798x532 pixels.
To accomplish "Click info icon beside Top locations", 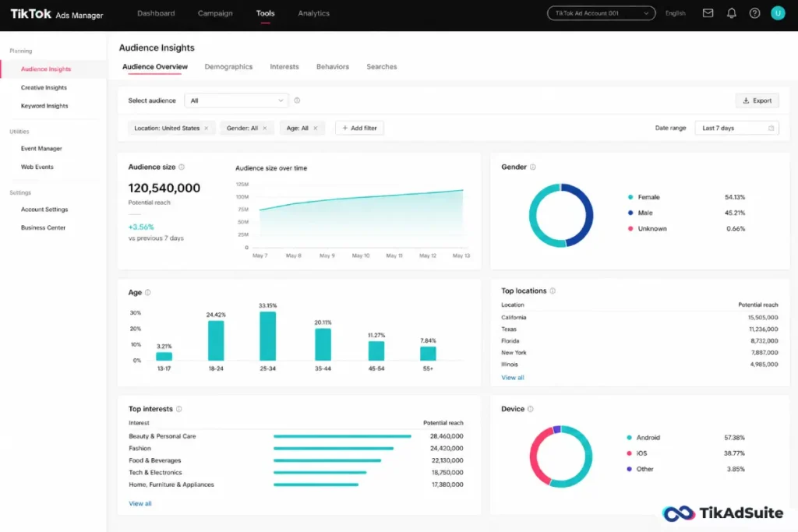I will [553, 291].
